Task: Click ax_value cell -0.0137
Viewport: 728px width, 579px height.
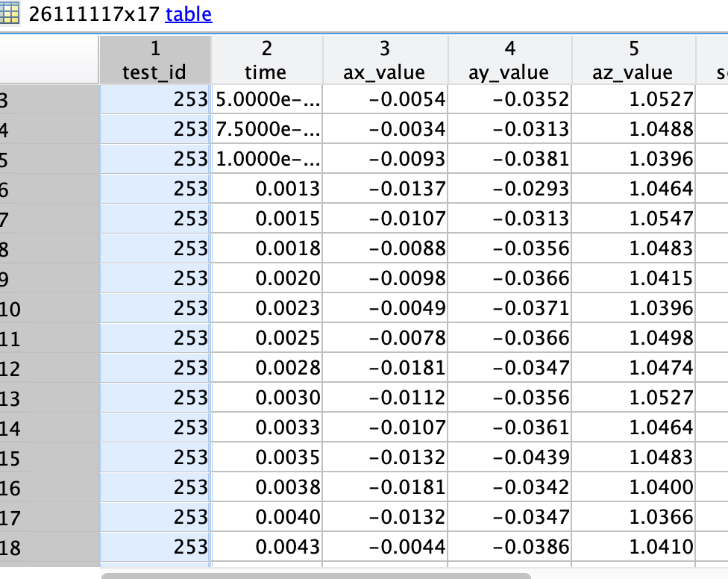Action: (x=386, y=189)
